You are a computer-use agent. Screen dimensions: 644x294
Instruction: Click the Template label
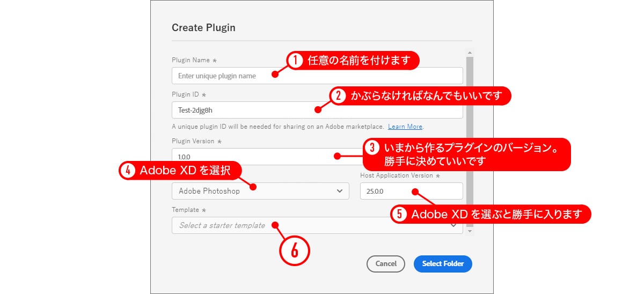coord(188,210)
